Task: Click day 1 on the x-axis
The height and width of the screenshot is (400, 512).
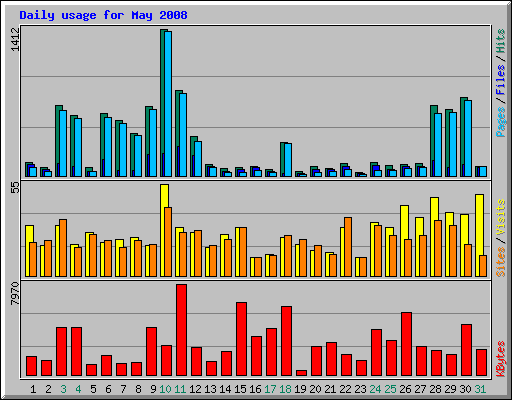Action: [x=33, y=389]
